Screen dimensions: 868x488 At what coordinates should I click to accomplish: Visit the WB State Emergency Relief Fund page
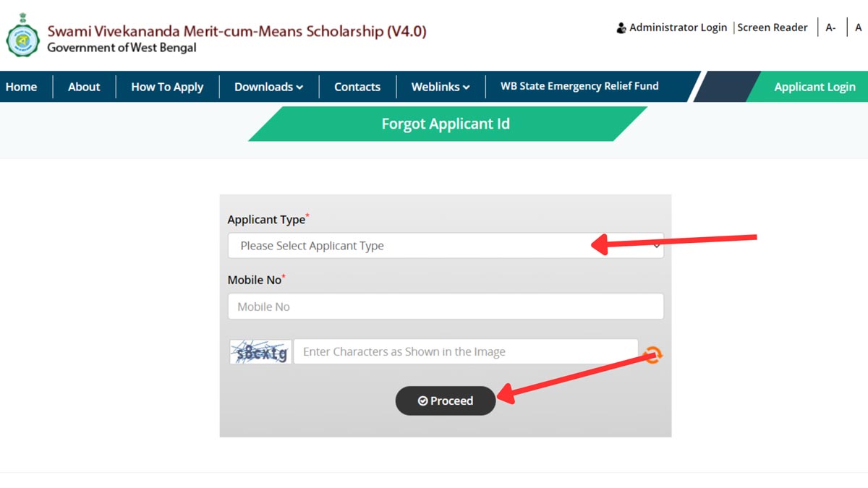[x=579, y=86]
